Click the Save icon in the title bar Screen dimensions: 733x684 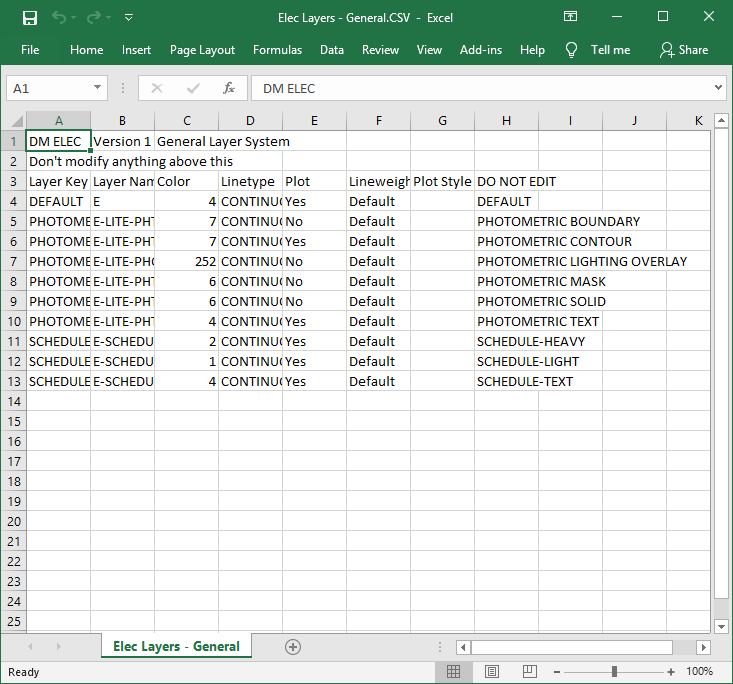tap(30, 18)
